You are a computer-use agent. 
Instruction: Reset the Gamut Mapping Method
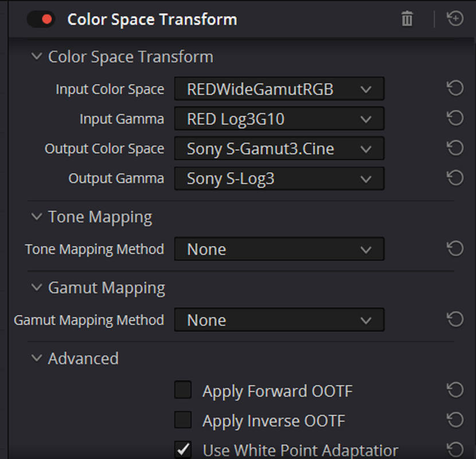[455, 319]
